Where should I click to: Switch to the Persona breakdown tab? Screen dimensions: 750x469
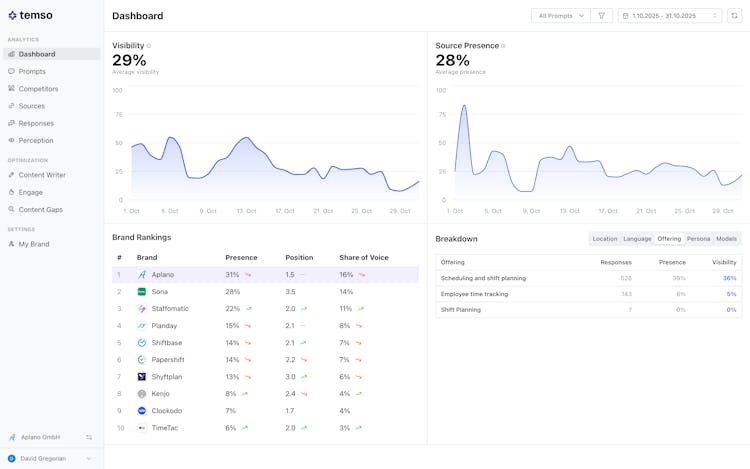click(698, 239)
